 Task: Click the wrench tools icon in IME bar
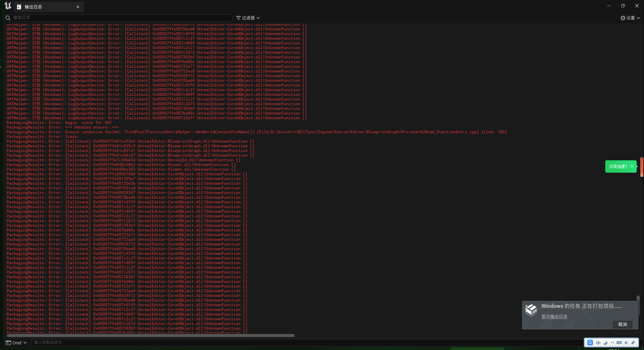[x=633, y=343]
